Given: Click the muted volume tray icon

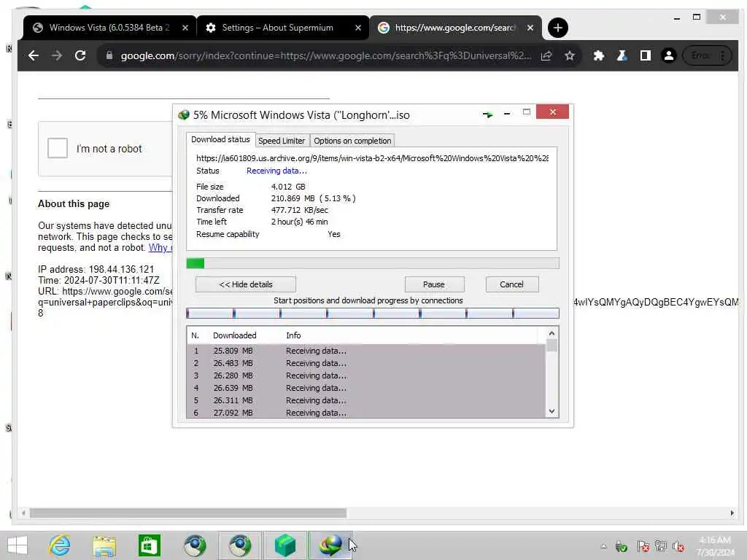Looking at the screenshot, I should [x=678, y=546].
